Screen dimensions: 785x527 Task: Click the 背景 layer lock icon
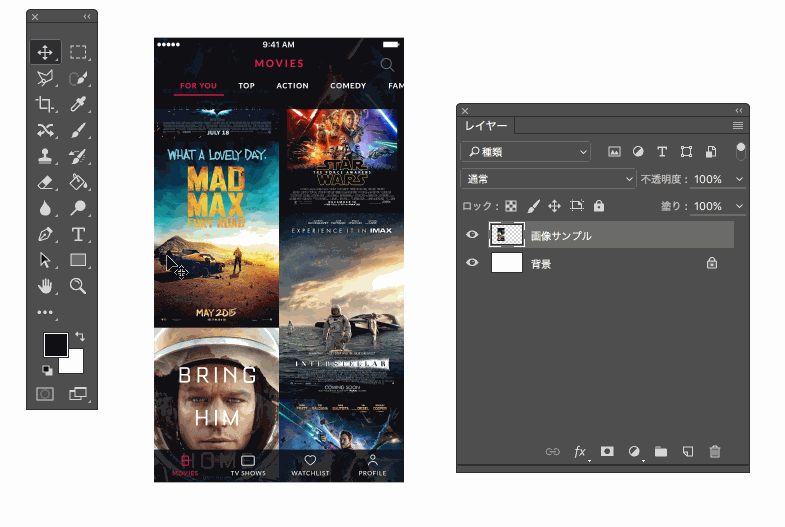[711, 263]
